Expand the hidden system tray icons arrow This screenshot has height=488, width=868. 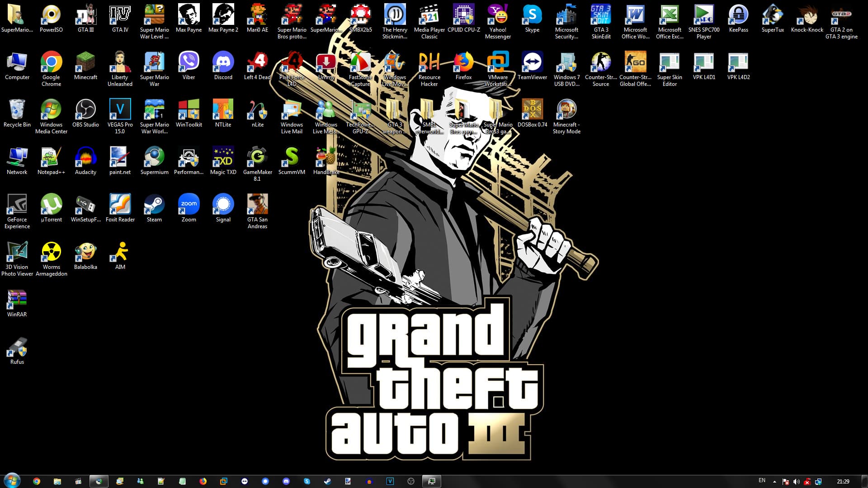[x=774, y=482]
